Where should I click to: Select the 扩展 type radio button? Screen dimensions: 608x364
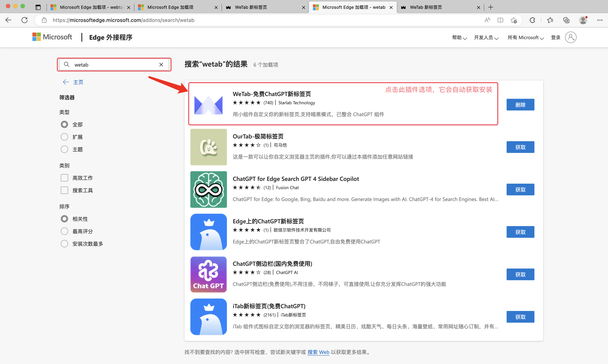(x=64, y=137)
